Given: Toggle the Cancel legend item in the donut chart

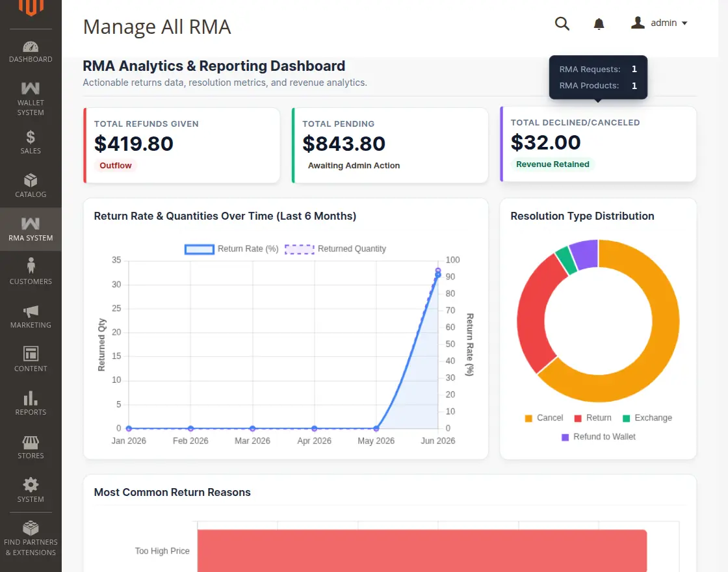Looking at the screenshot, I should click(x=543, y=418).
